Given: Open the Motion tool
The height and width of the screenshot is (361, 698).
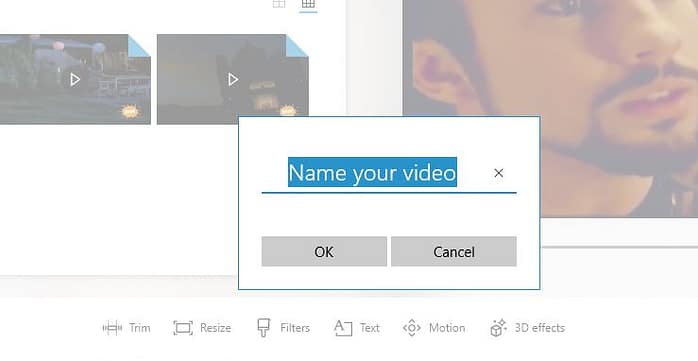Looking at the screenshot, I should tap(434, 328).
